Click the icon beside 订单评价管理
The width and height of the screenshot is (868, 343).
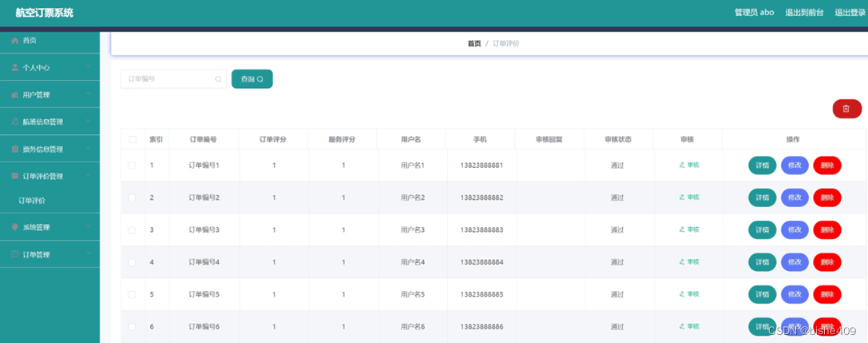pos(15,176)
